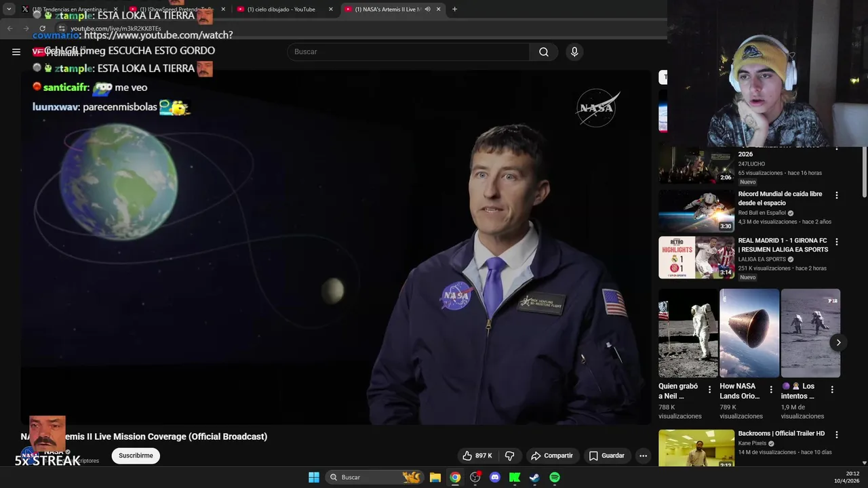Image resolution: width=868 pixels, height=488 pixels.
Task: Open Los intentos short thumbnail
Action: pyautogui.click(x=810, y=333)
